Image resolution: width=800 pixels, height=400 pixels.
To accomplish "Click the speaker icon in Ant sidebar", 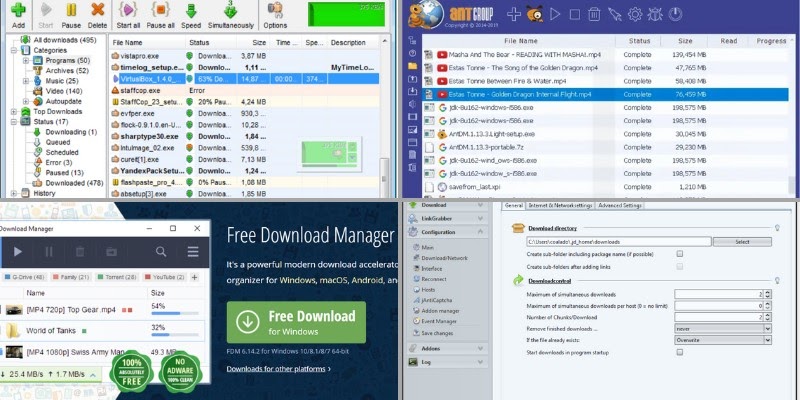I will (412, 104).
